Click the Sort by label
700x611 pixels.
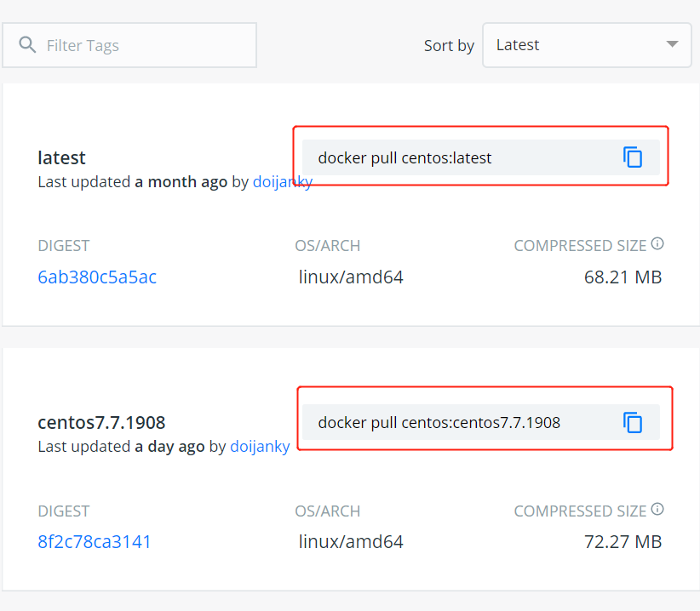449,45
